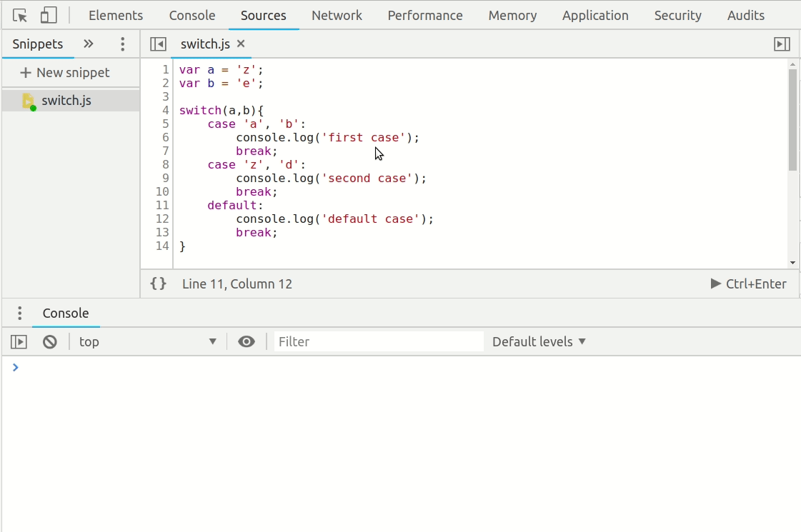Create a new snippet
This screenshot has height=532, width=801.
pos(64,72)
